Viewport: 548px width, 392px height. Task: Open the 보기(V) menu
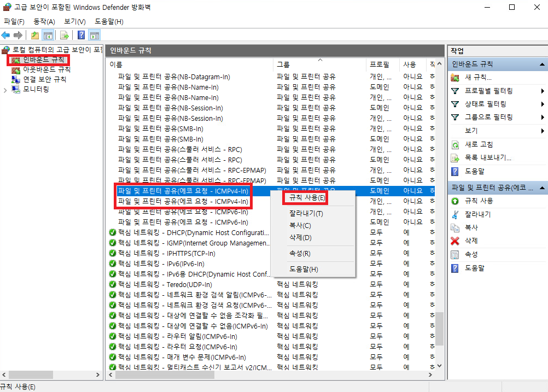tap(75, 22)
